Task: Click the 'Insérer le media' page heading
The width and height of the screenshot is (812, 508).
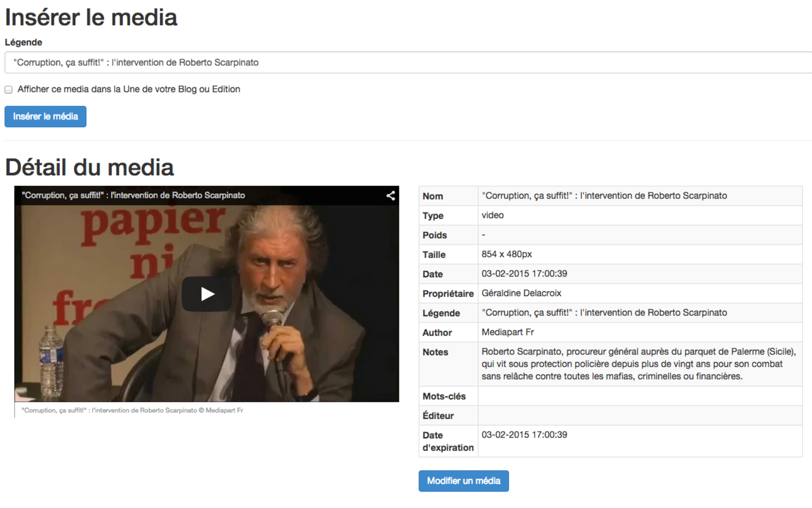Action: point(91,17)
